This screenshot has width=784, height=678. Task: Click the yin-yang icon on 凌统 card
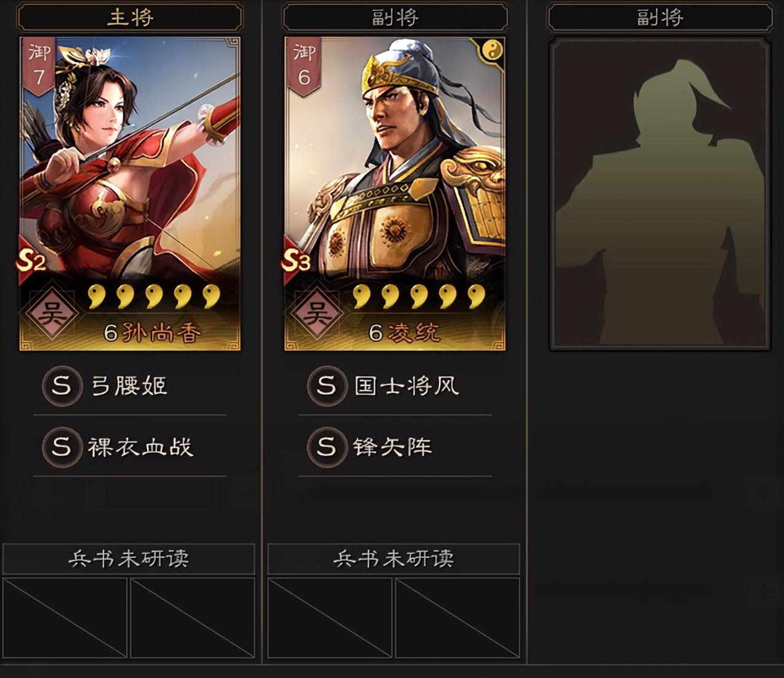(x=491, y=50)
